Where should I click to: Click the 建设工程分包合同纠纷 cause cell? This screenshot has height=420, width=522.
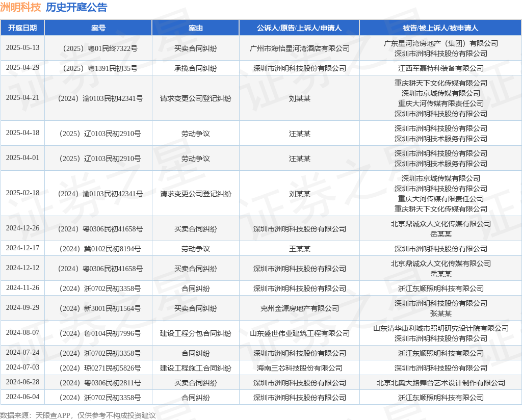tap(195, 333)
